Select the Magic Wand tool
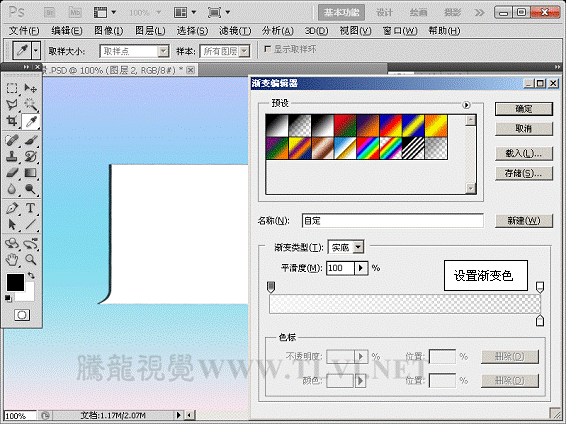Image resolution: width=566 pixels, height=424 pixels. coord(30,105)
